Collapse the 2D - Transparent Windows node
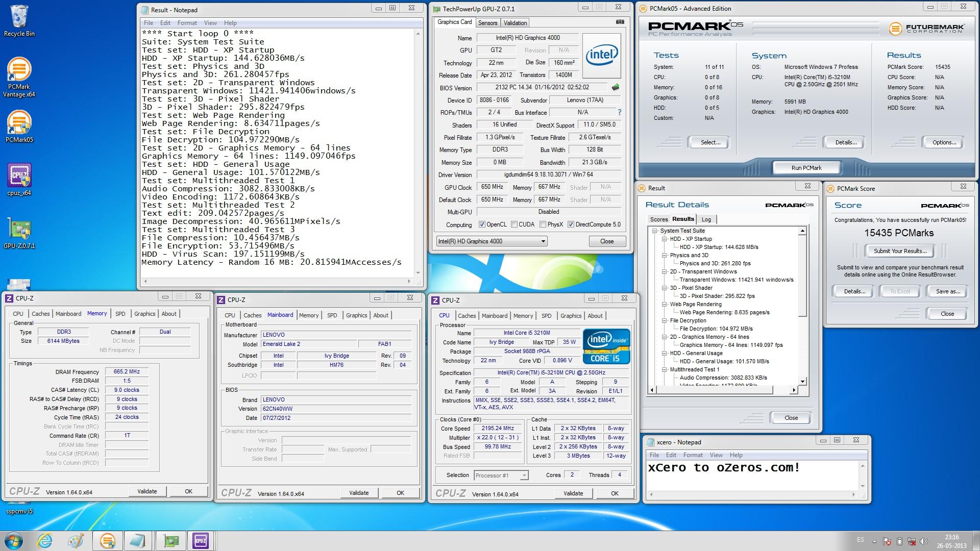Image resolution: width=980 pixels, height=551 pixels. (x=665, y=271)
